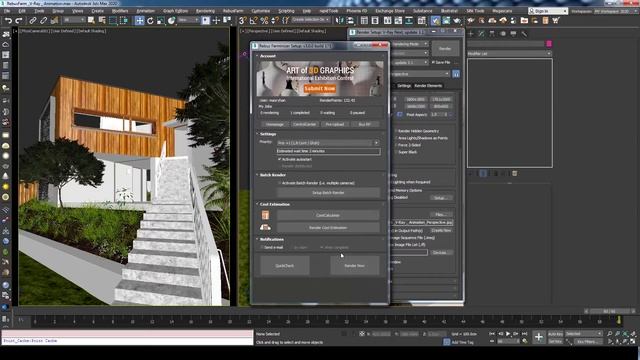Click the Mirror tool icon
The height and width of the screenshot is (360, 640).
pyautogui.click(x=340, y=20)
